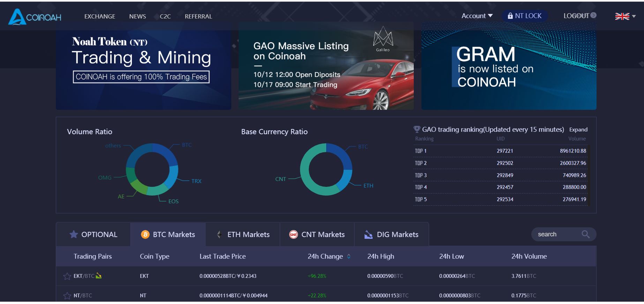Viewport: 644px width, 304px height.
Task: Select the BTC Markets tab
Action: point(168,235)
